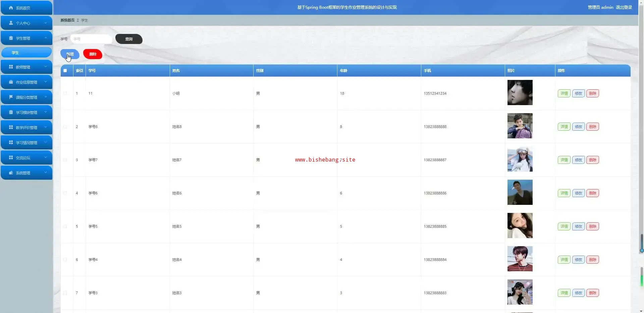
Task: Click the flag icon for 课程分类管理
Action: tap(11, 97)
